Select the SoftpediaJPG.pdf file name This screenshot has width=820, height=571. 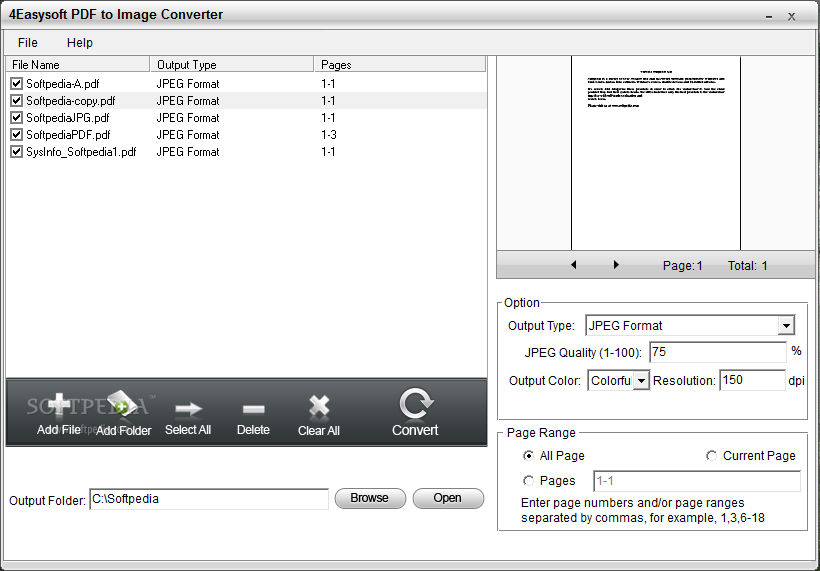(68, 118)
